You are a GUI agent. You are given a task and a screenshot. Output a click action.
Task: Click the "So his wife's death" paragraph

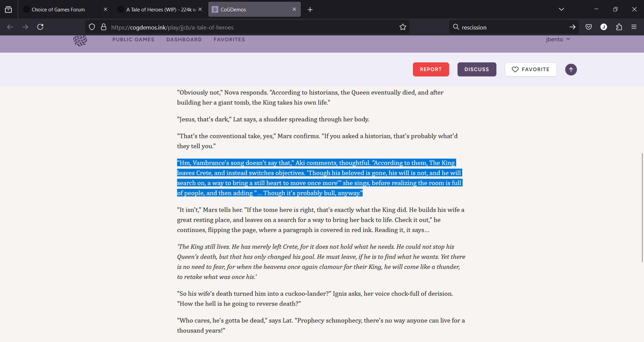click(x=315, y=299)
